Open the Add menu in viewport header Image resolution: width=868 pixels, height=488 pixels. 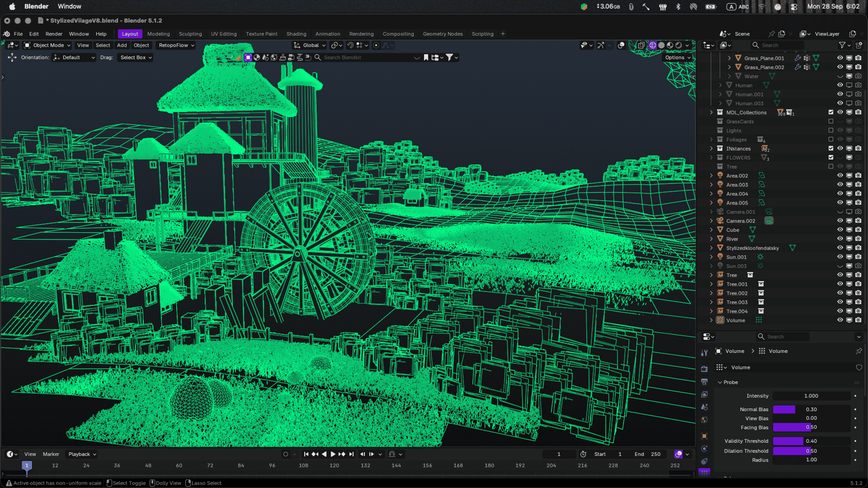[x=121, y=45]
